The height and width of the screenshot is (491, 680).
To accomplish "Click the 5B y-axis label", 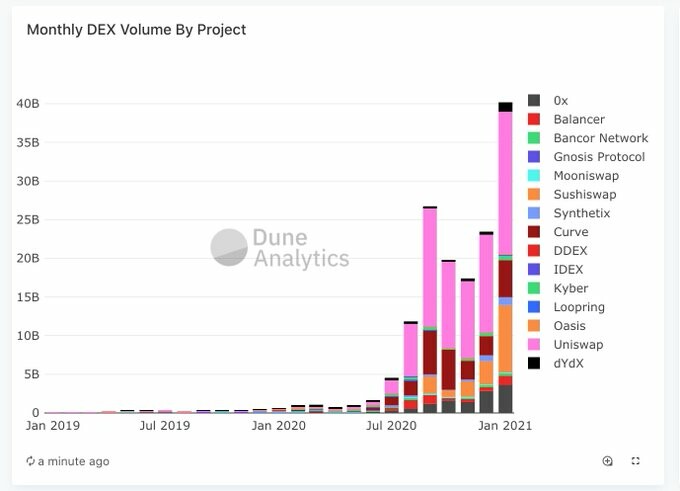I will pos(31,374).
